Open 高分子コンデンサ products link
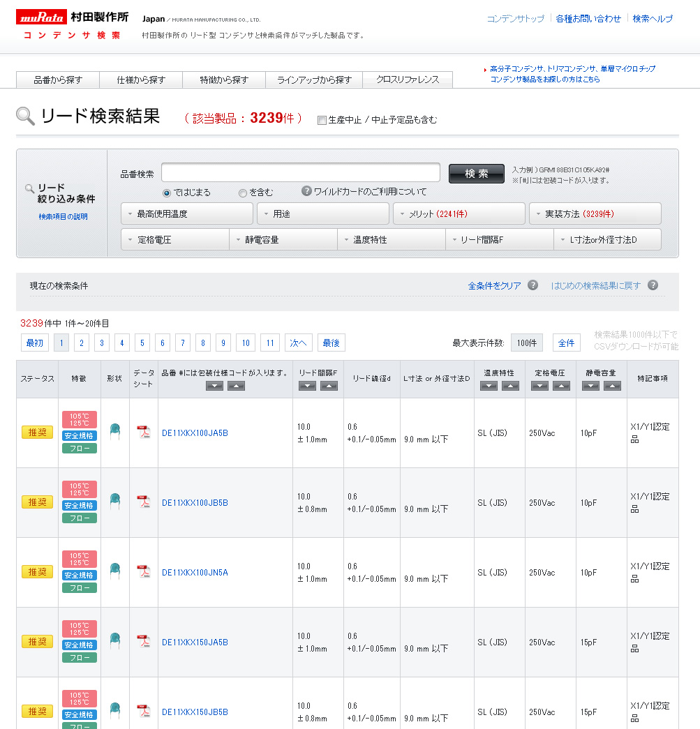700x729 pixels. coord(572,74)
